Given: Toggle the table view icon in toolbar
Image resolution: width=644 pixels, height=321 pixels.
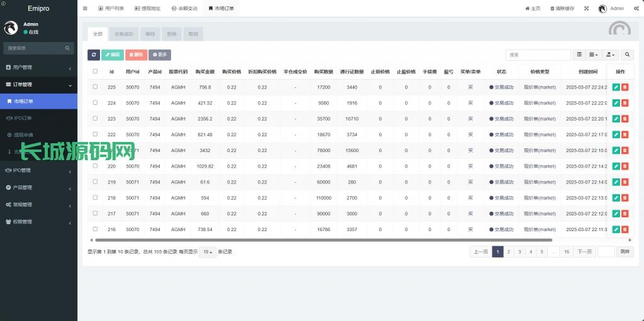Looking at the screenshot, I should click(579, 55).
